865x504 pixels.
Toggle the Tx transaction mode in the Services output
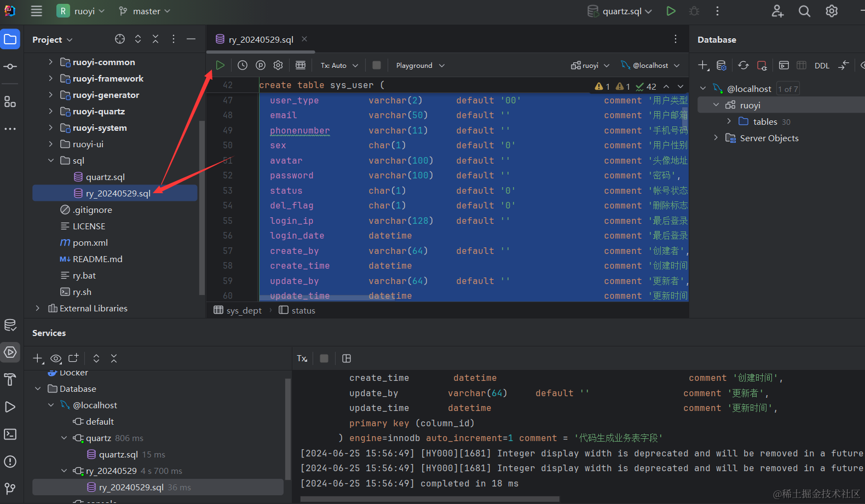tap(302, 358)
